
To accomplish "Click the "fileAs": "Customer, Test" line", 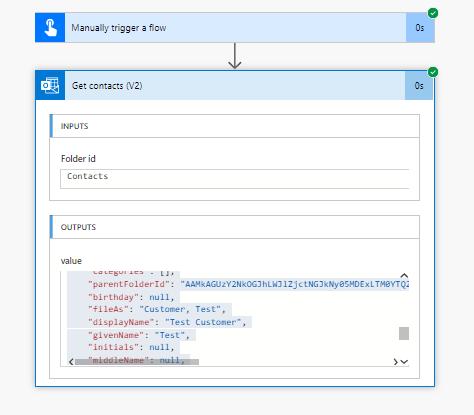I will (x=157, y=309).
